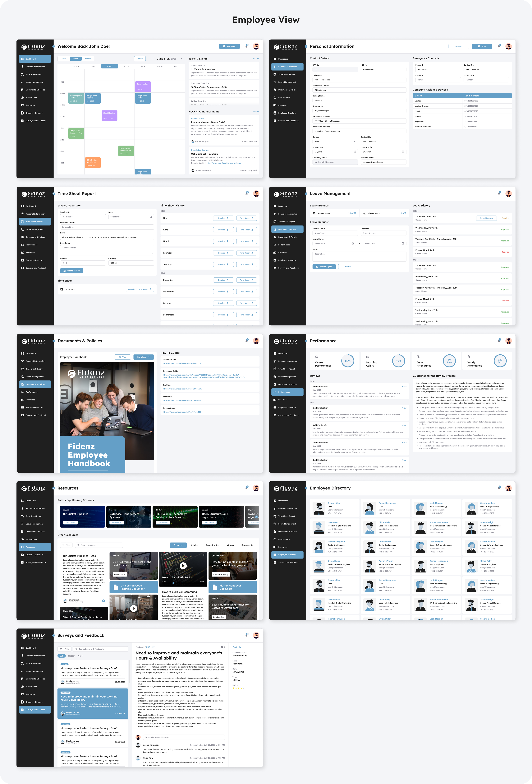Switch the Dashboard calendar to Day view
The height and width of the screenshot is (784, 532).
pyautogui.click(x=64, y=59)
